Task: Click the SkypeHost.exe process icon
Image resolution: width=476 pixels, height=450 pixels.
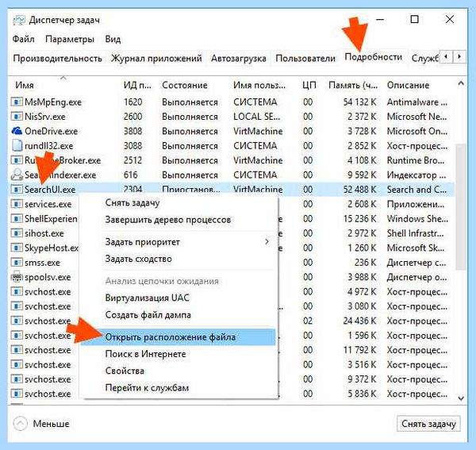Action: 17,248
